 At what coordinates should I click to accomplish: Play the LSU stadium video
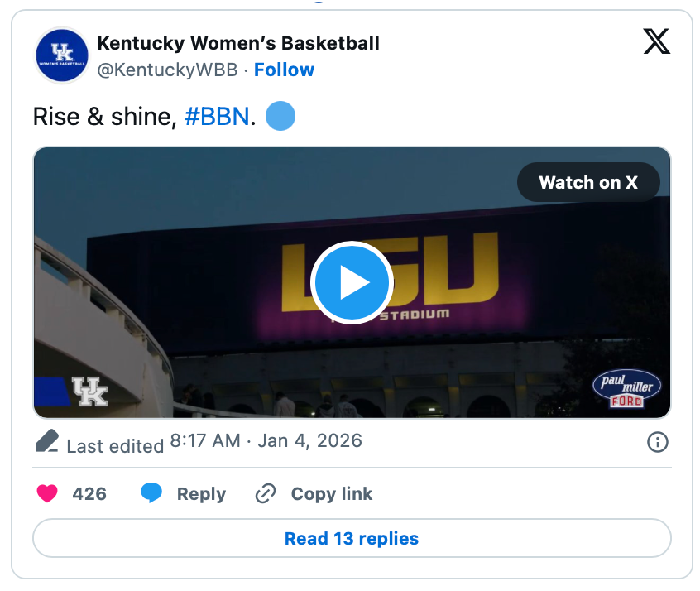[x=352, y=283]
